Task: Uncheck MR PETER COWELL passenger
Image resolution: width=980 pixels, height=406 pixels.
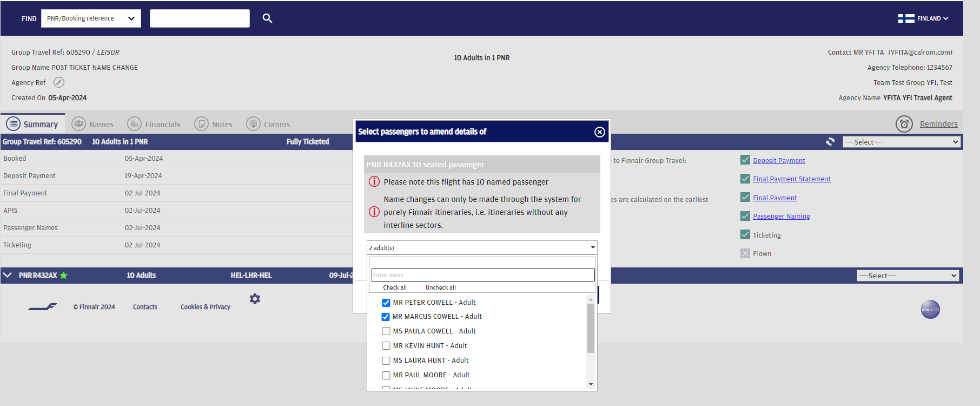Action: tap(386, 303)
